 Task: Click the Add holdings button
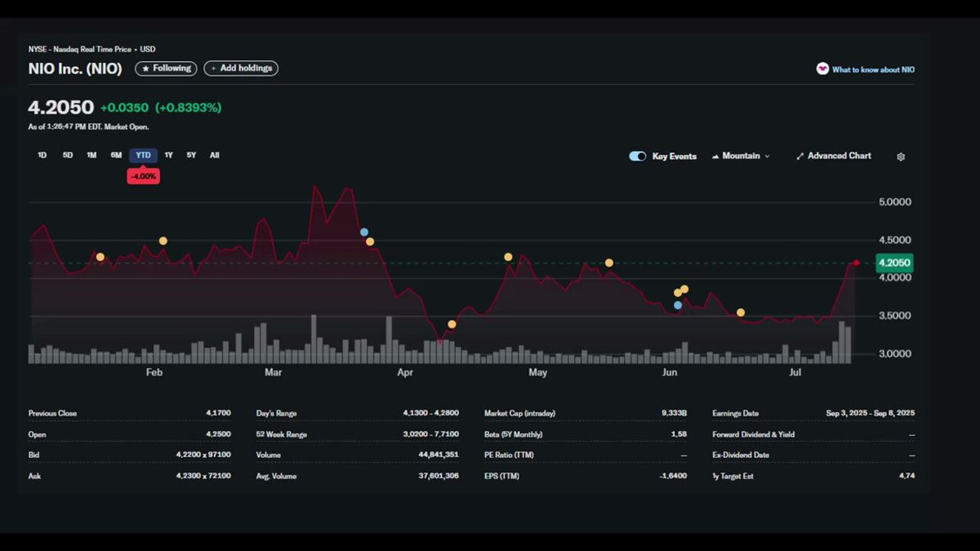241,69
